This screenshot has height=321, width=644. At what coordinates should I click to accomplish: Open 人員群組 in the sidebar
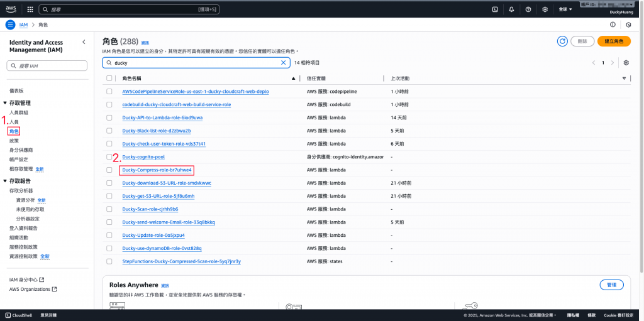18,112
